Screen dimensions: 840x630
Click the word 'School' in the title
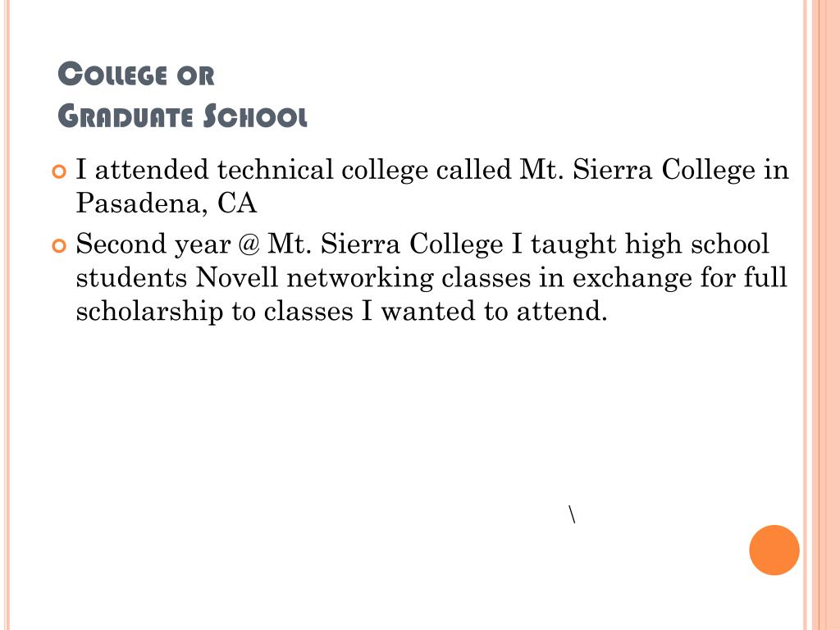click(x=256, y=116)
